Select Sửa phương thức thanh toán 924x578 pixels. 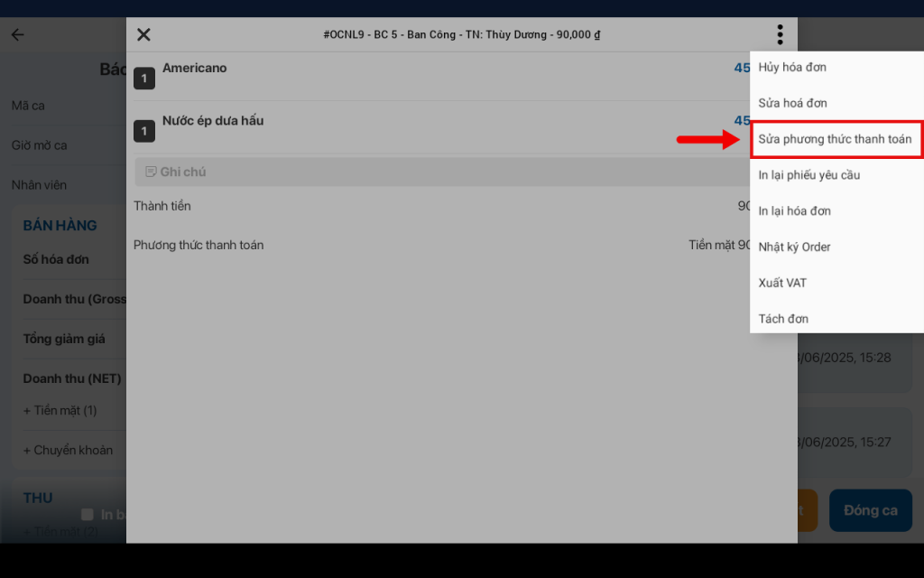coord(836,139)
